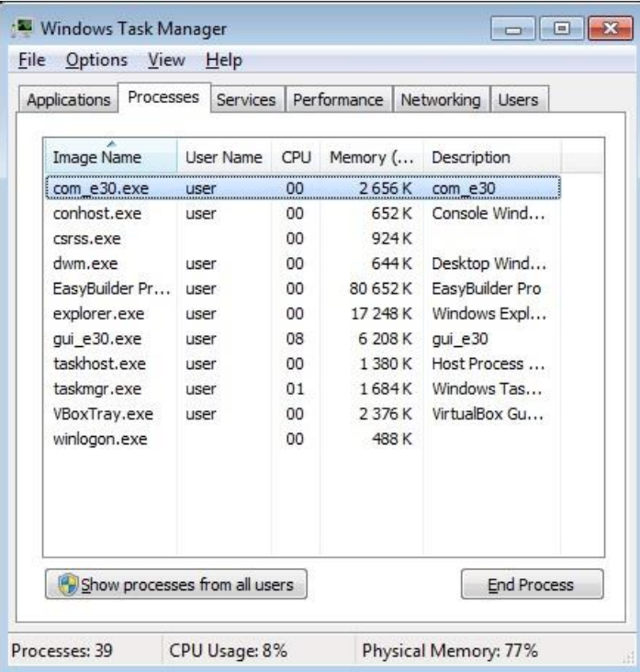640x672 pixels.
Task: Click the Physical Memory: 77% status entry
Action: point(450,651)
